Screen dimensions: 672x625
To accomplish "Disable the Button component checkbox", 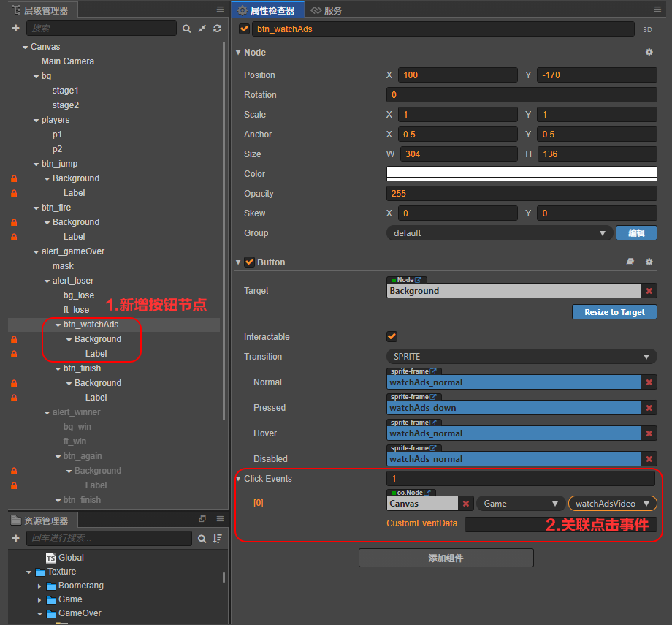I will [x=249, y=262].
